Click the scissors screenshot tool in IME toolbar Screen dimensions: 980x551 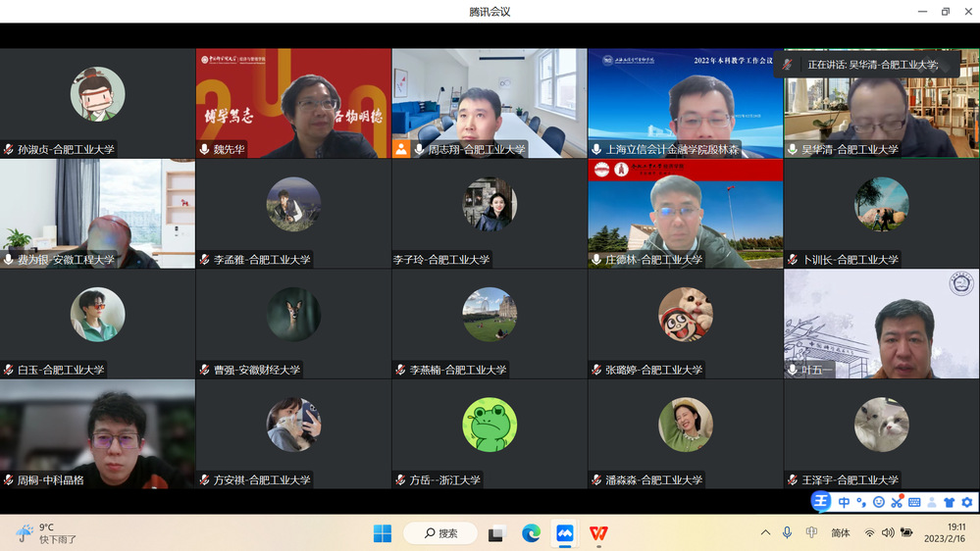click(x=897, y=502)
